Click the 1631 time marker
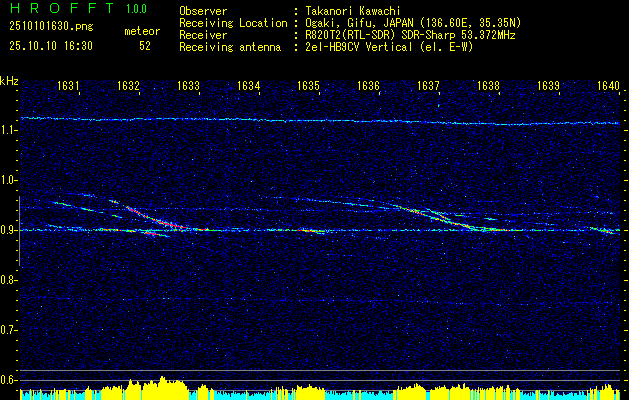This screenshot has width=629, height=400. 69,87
